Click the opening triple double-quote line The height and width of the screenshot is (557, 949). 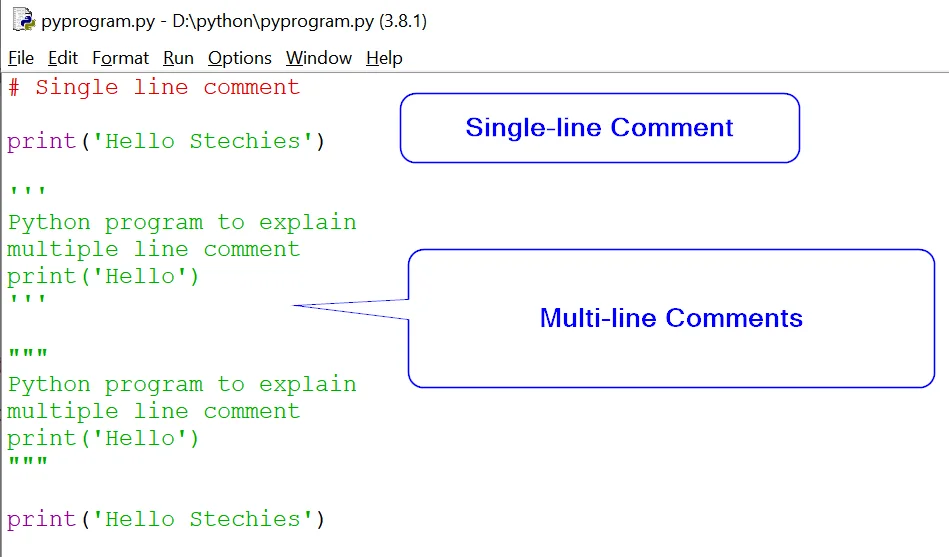tap(27, 356)
